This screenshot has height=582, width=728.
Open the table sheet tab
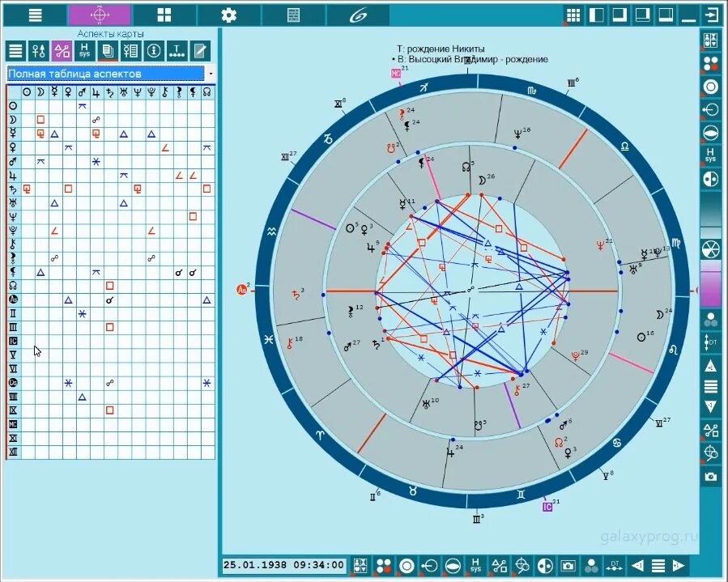click(293, 15)
